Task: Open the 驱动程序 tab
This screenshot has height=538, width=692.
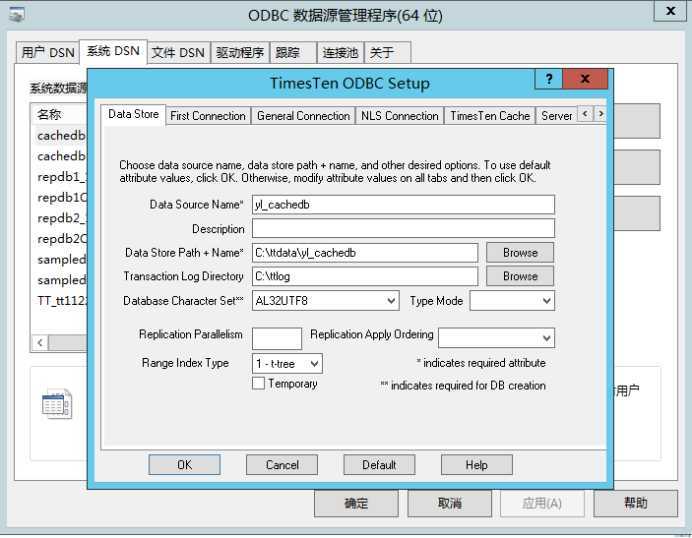Action: tap(240, 53)
